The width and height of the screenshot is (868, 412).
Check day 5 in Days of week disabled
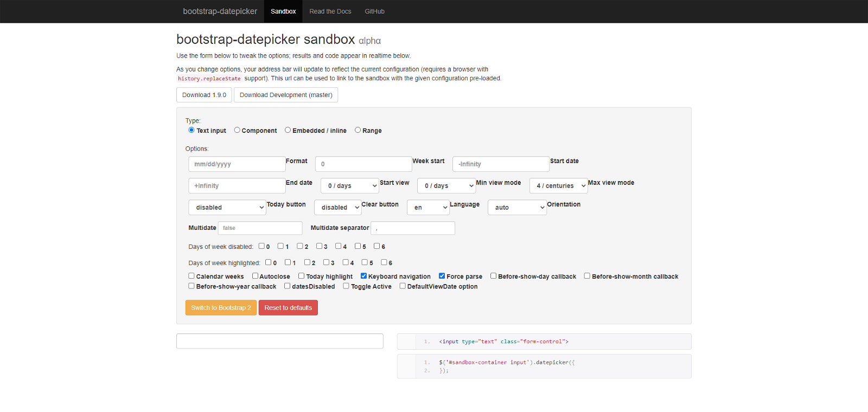click(x=358, y=246)
